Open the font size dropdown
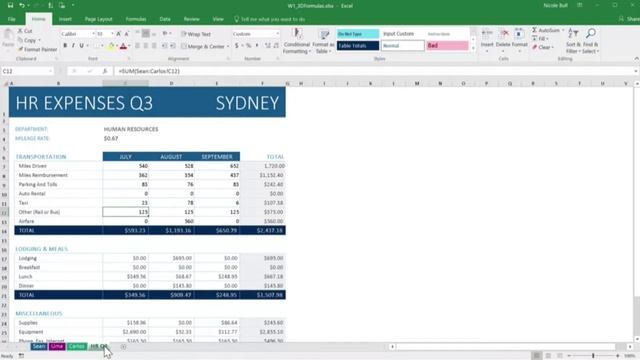Image resolution: width=640 pixels, height=360 pixels. (x=112, y=34)
